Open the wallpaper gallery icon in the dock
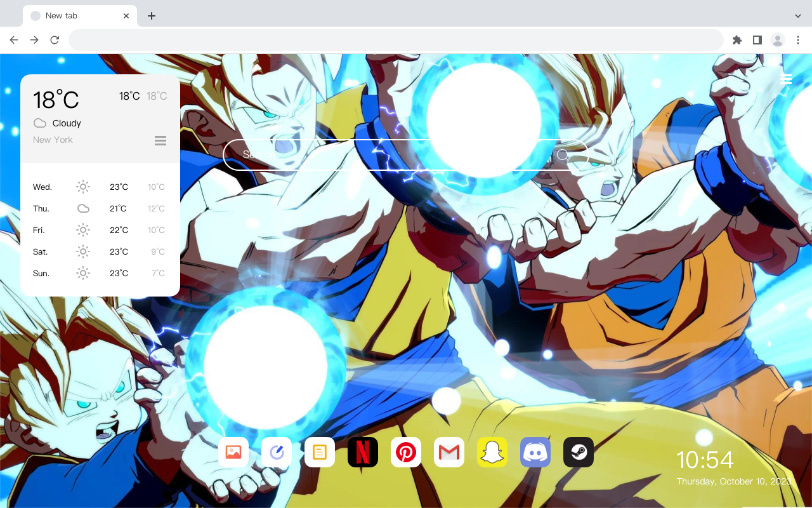Viewport: 812px width, 508px height. click(233, 452)
